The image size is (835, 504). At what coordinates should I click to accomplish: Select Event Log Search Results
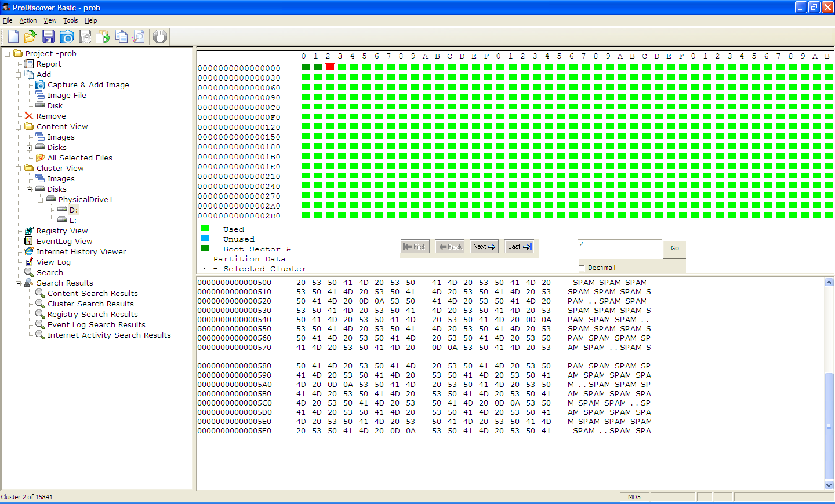pyautogui.click(x=96, y=325)
